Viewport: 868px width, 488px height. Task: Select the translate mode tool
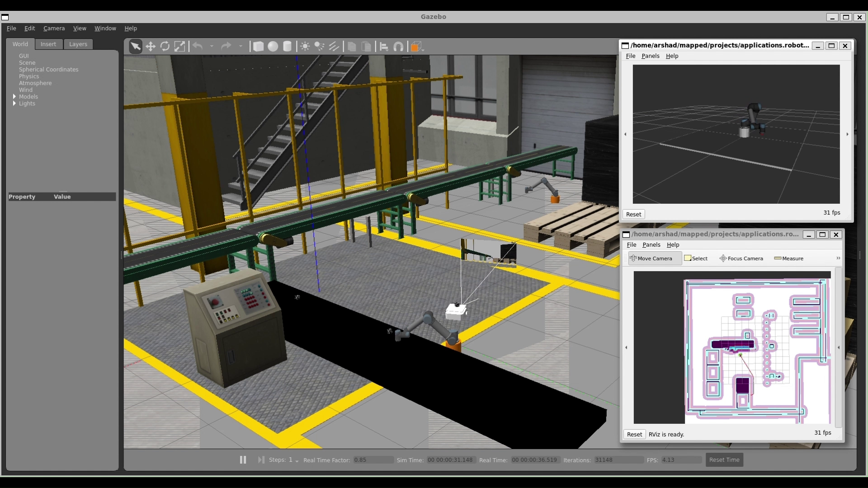(151, 47)
